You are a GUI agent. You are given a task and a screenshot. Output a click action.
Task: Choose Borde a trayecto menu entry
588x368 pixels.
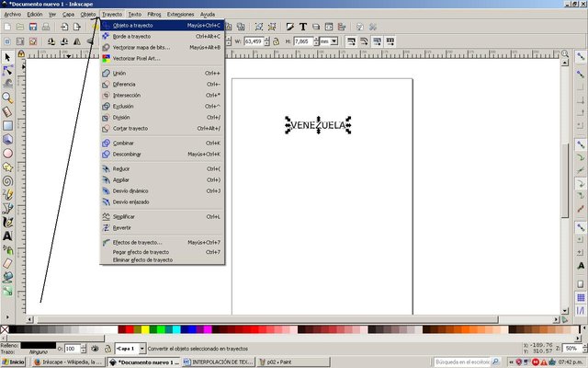point(163,37)
